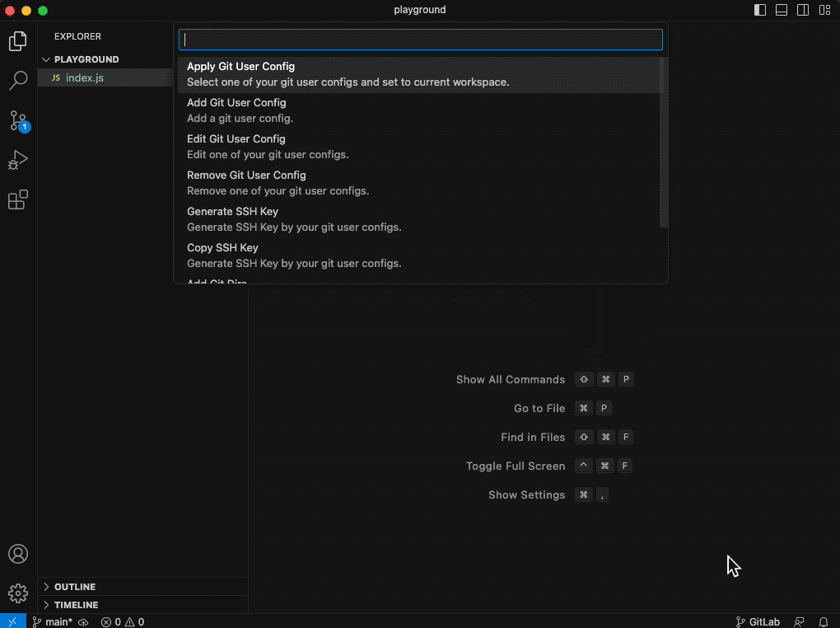Open the Run and Debug view
Viewport: 840px width, 628px height.
click(x=18, y=160)
